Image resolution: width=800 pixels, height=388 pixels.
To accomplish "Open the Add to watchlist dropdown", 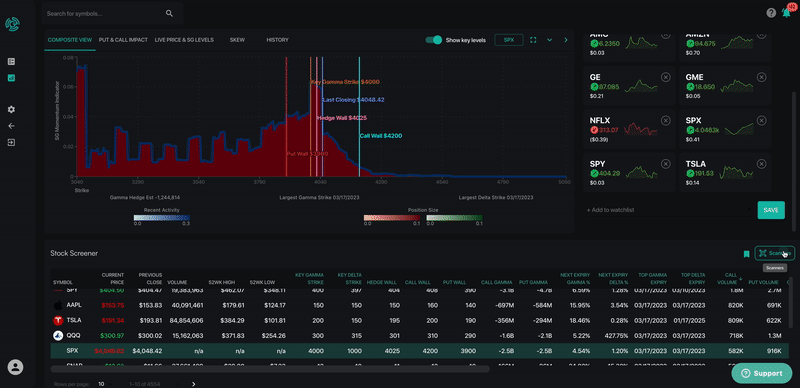I will 668,210.
